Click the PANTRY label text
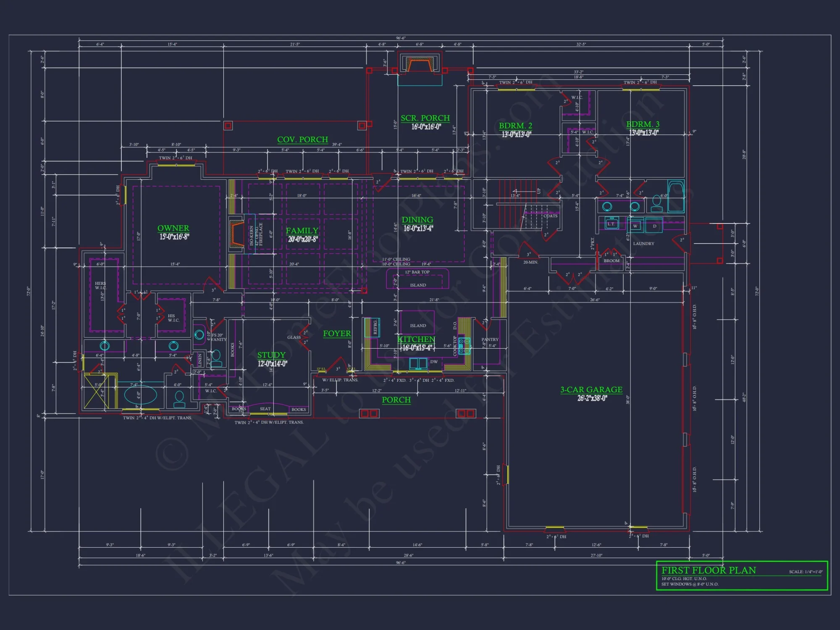 click(x=490, y=339)
